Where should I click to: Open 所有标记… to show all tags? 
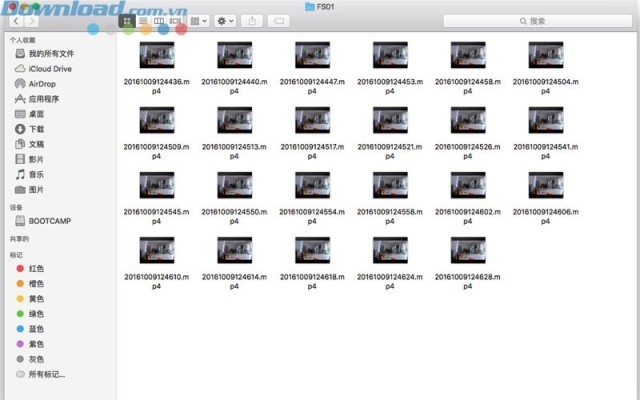[47, 374]
